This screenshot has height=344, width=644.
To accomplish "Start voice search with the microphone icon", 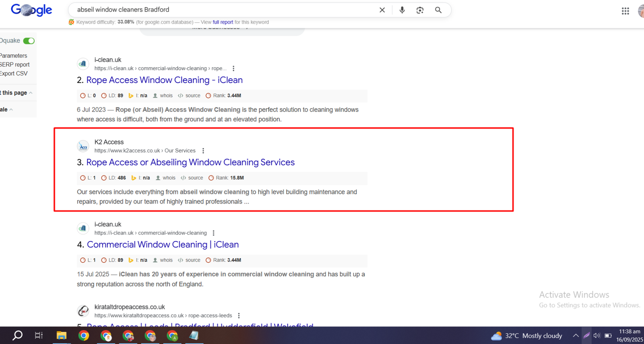I will (402, 10).
